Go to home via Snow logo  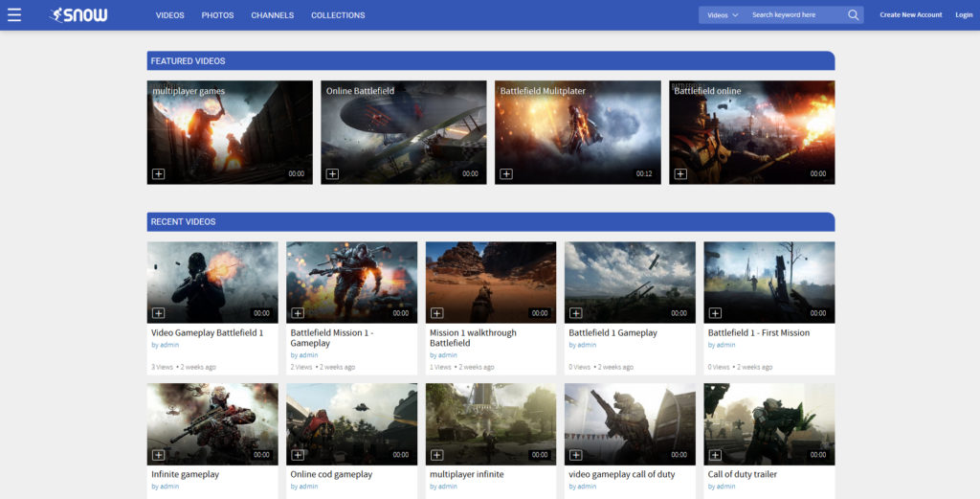[78, 15]
